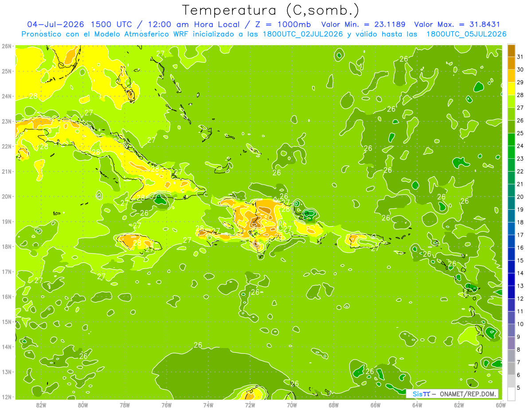Click the 74W longitude label

(208, 404)
